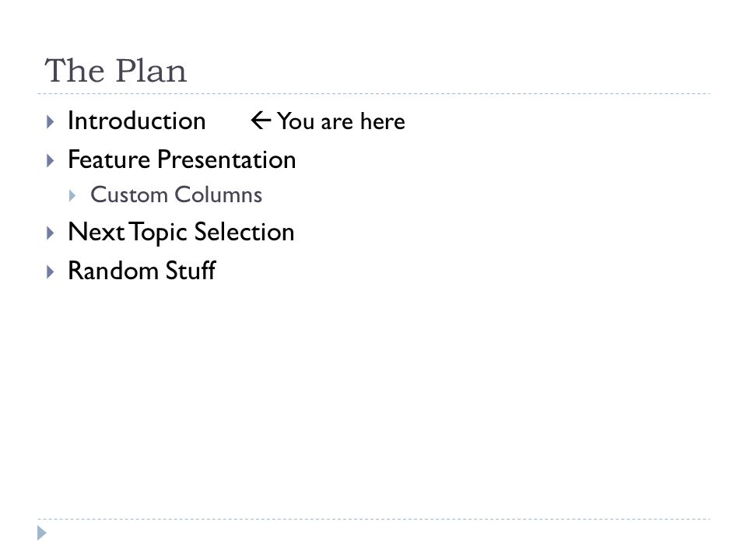Click the word Columns in the sub-bullet

[218, 194]
